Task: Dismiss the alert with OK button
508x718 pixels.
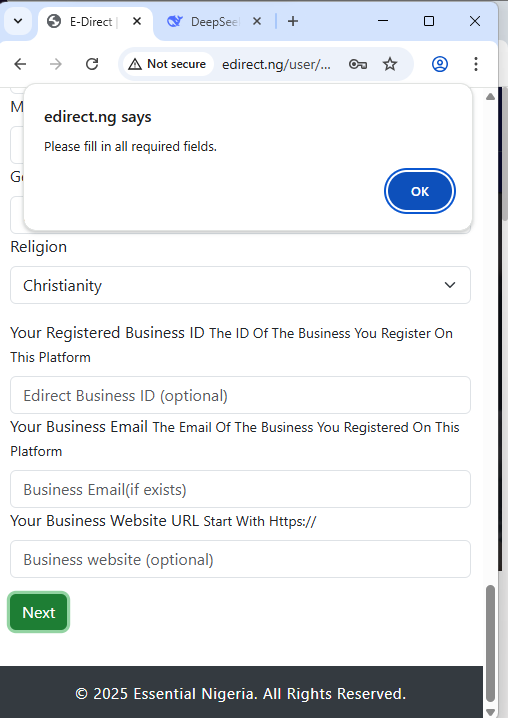Action: (x=420, y=191)
